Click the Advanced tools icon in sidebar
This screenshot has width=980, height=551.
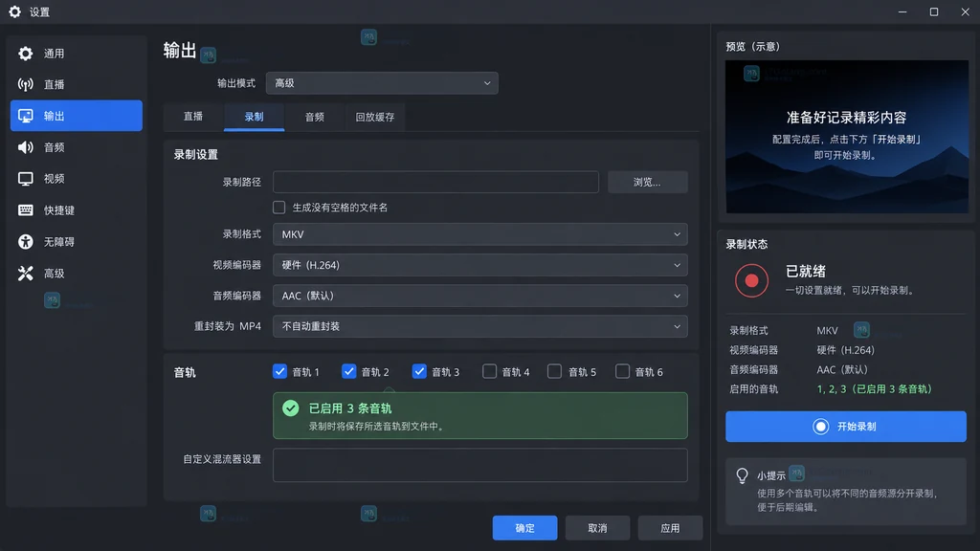26,273
